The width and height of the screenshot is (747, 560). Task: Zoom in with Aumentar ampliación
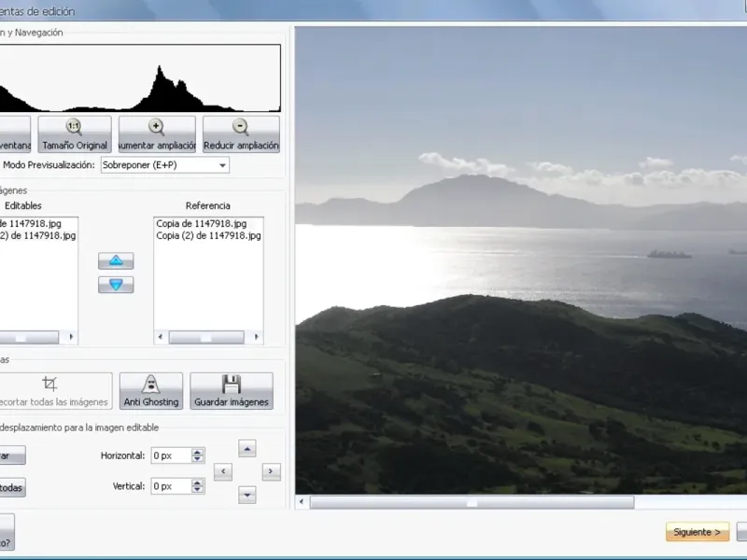(x=157, y=134)
